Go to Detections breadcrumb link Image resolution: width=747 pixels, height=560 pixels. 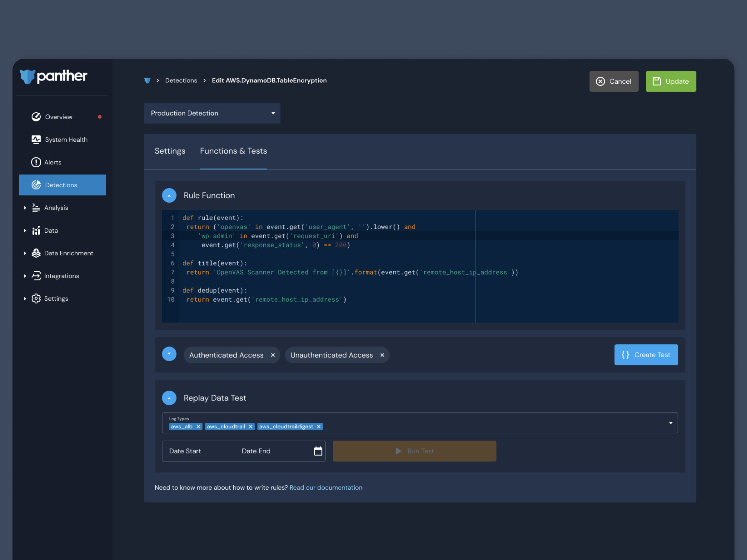tap(181, 80)
